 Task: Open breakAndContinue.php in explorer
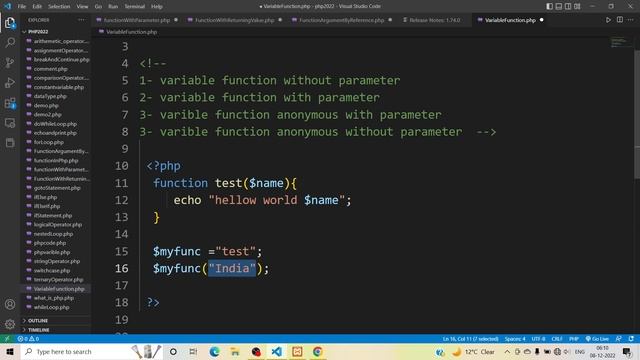(x=61, y=60)
